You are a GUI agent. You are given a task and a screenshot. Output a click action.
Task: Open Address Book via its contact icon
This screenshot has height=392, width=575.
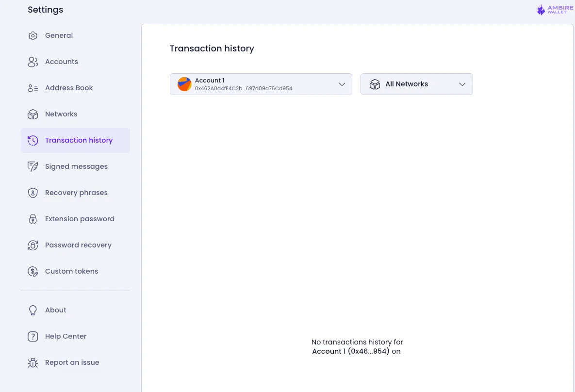33,88
